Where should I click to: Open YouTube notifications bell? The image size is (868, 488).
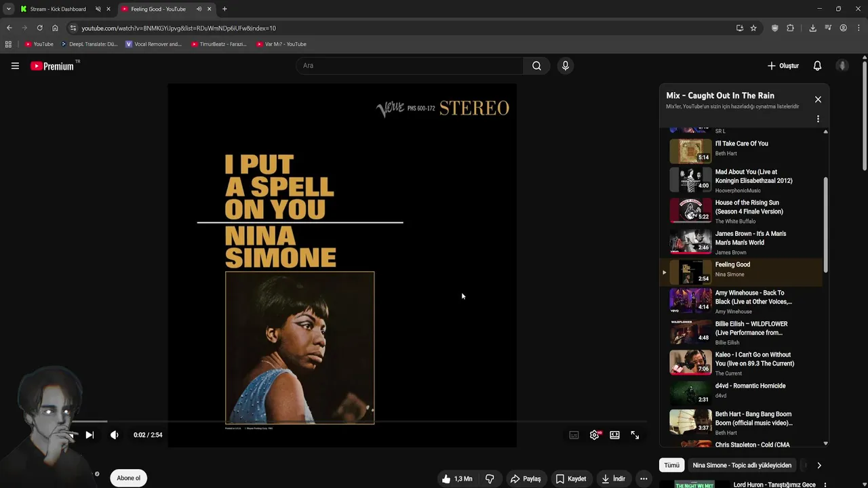tap(817, 66)
